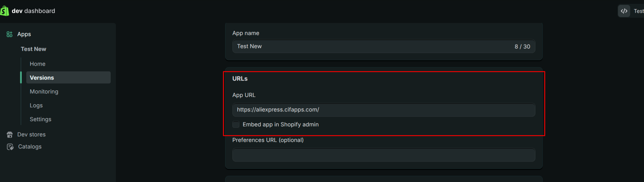Select the Versions sidebar item

click(42, 78)
